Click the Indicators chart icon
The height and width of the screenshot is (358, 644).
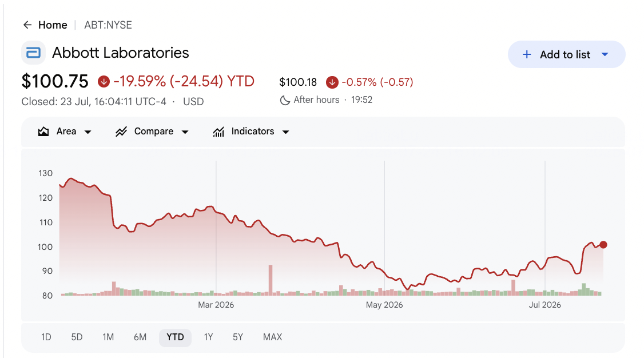click(x=218, y=132)
